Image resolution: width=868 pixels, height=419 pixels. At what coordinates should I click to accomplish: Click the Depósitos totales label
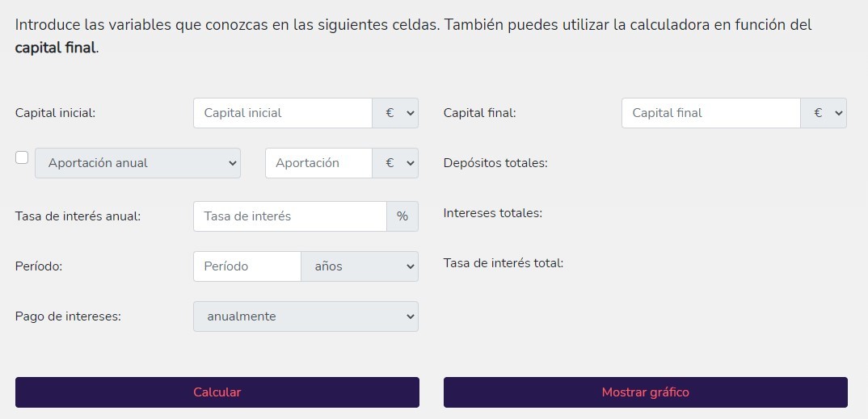click(495, 163)
